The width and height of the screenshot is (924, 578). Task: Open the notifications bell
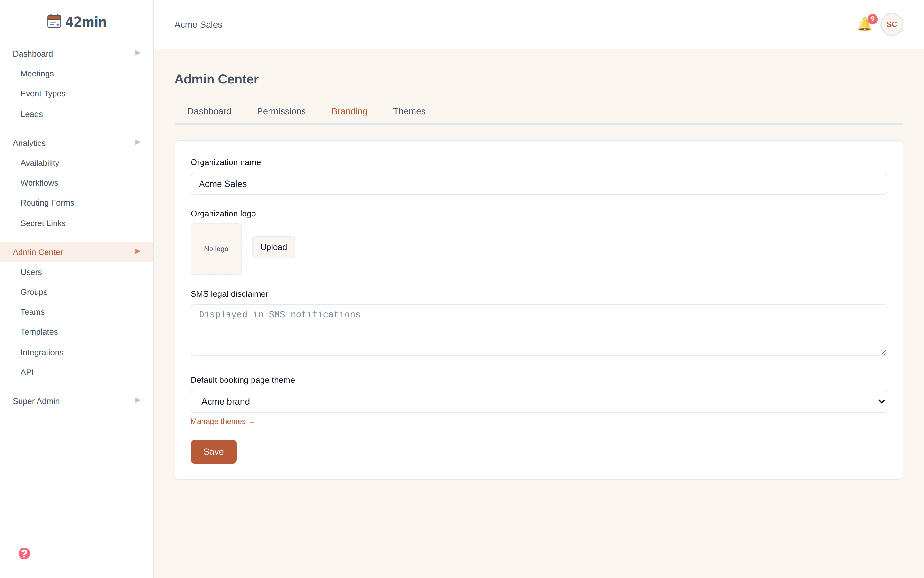tap(864, 24)
